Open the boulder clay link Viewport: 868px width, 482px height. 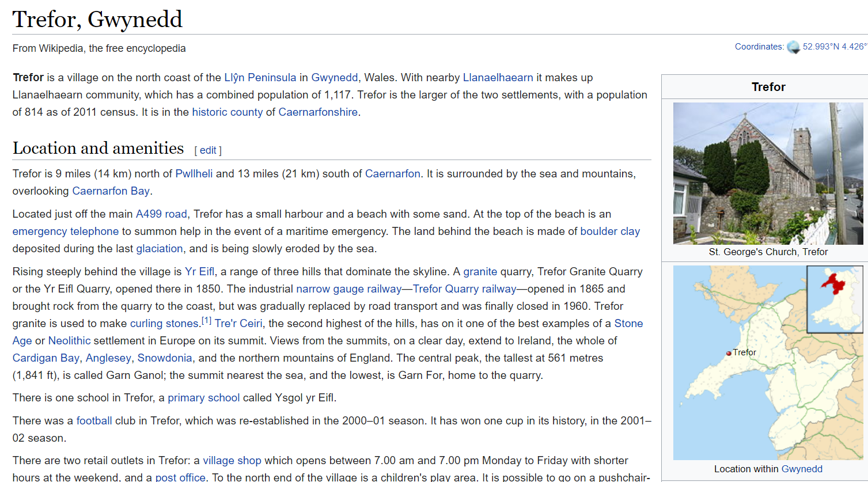click(x=610, y=231)
